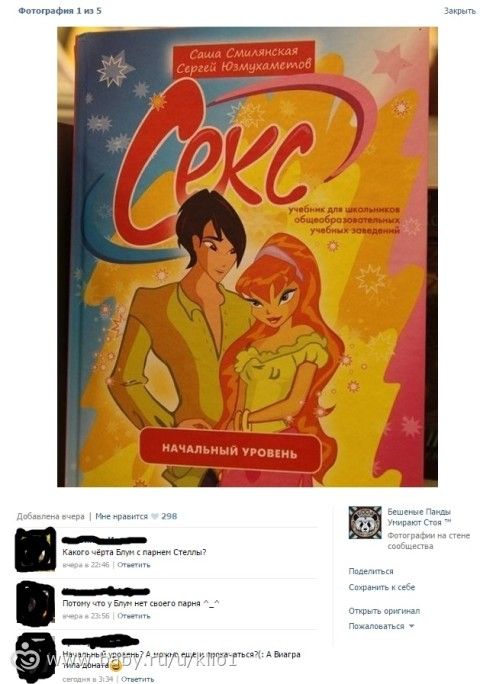Click the heart icon next to Мне нравится
The height and width of the screenshot is (684, 480).
tap(155, 516)
